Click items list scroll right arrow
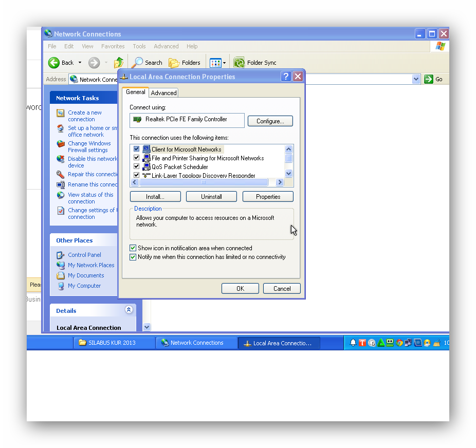This screenshot has width=476, height=448. (x=280, y=182)
